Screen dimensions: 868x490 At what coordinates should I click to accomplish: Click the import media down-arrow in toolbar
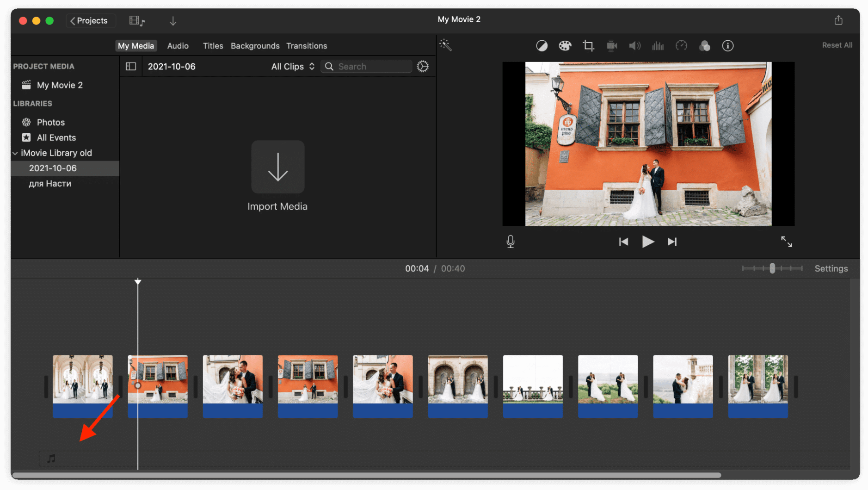click(x=173, y=21)
